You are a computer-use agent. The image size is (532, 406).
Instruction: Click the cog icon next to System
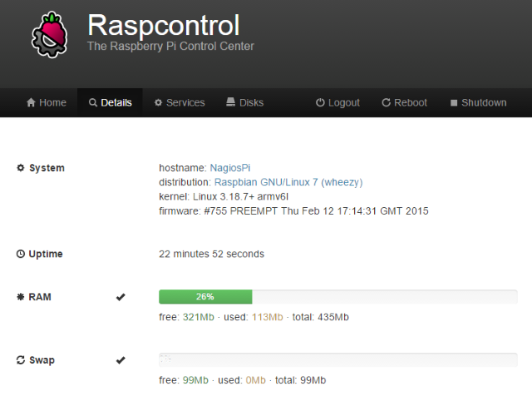(x=21, y=168)
